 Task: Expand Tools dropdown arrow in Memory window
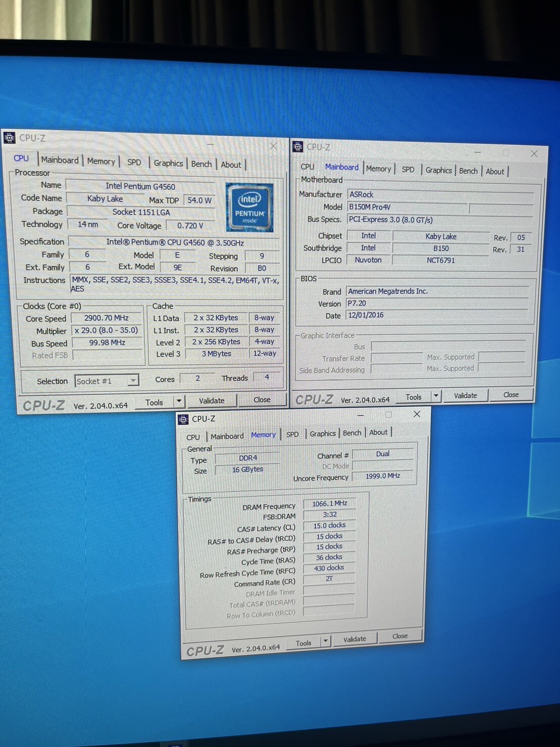point(326,641)
